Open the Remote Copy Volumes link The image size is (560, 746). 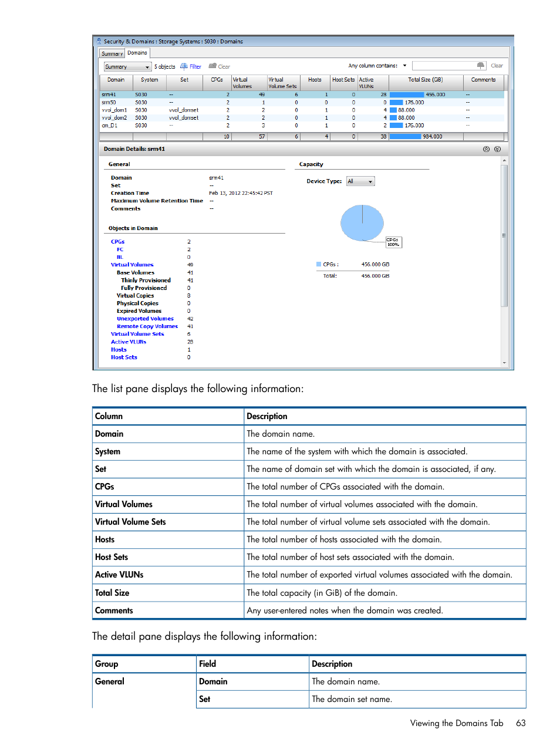tap(147, 326)
